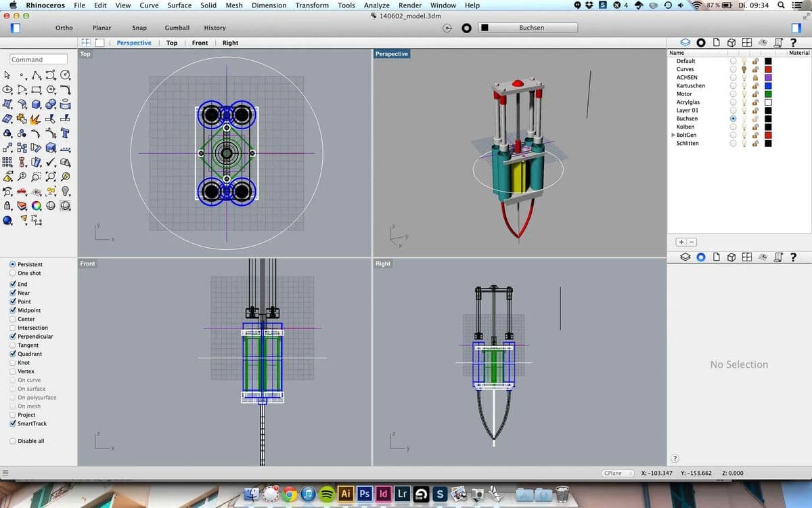This screenshot has height=508, width=812.
Task: Select the Box solid tool
Action: [37, 105]
